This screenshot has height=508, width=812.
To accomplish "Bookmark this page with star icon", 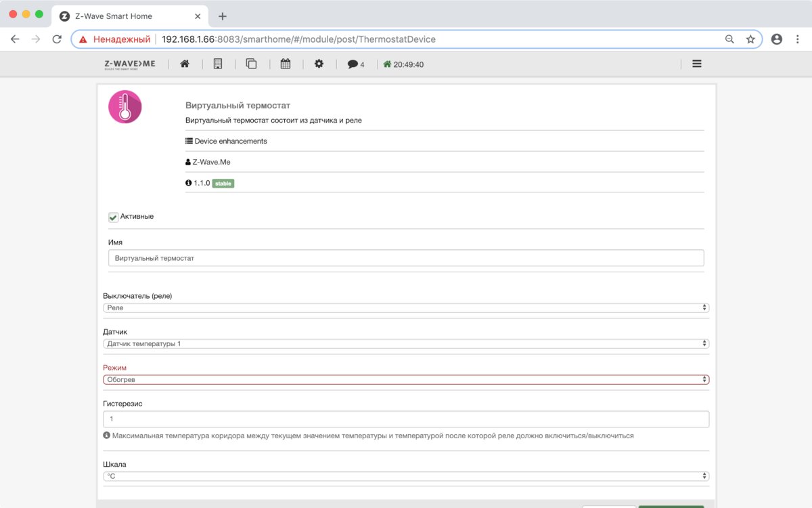I will pyautogui.click(x=750, y=39).
